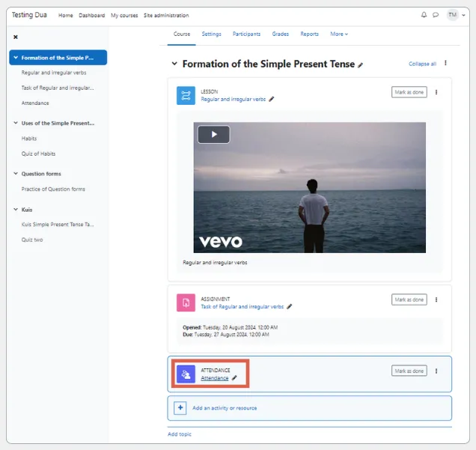Screen dimensions: 476x450
Task: Switch to the Settings tab
Action: tap(211, 34)
